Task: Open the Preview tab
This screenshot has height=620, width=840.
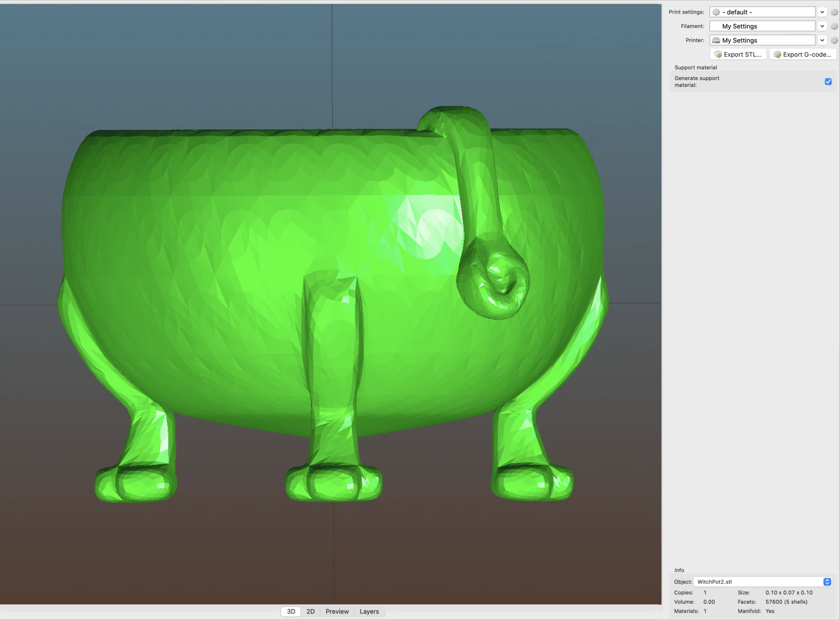Action: click(x=337, y=612)
